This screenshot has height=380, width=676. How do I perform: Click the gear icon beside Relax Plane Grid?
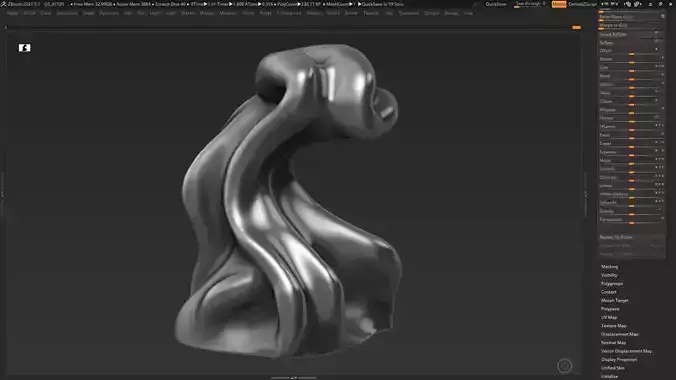pyautogui.click(x=663, y=16)
